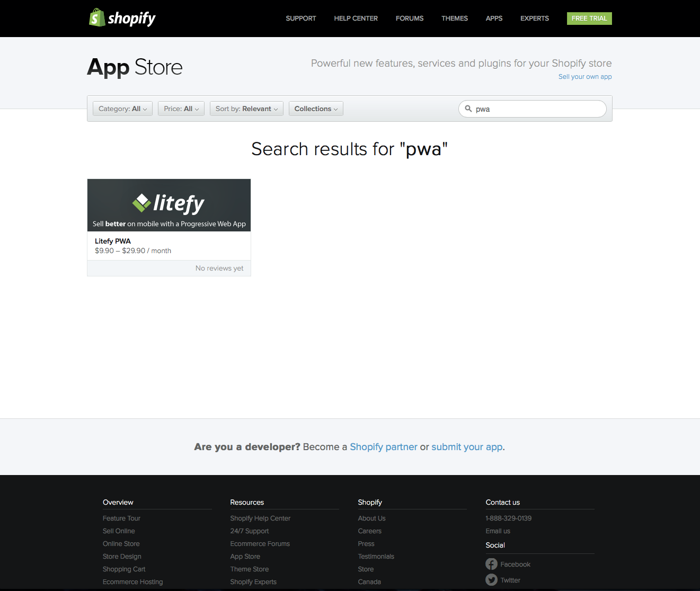Click the No reviews yet text
The image size is (700, 591).
[219, 268]
